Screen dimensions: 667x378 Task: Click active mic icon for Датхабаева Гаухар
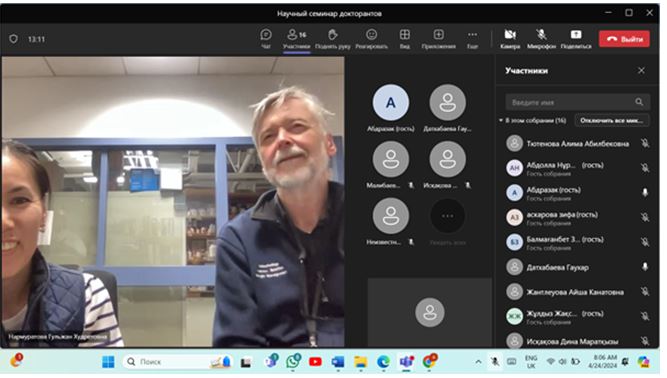[645, 267]
